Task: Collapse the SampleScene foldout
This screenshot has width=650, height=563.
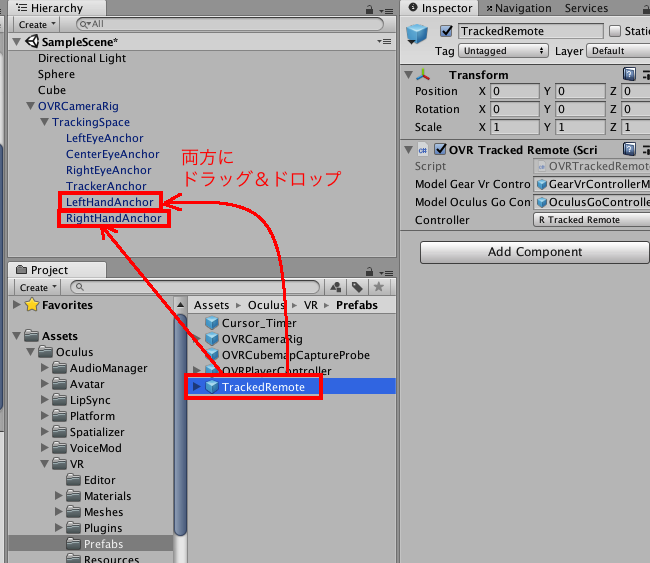Action: pos(17,41)
